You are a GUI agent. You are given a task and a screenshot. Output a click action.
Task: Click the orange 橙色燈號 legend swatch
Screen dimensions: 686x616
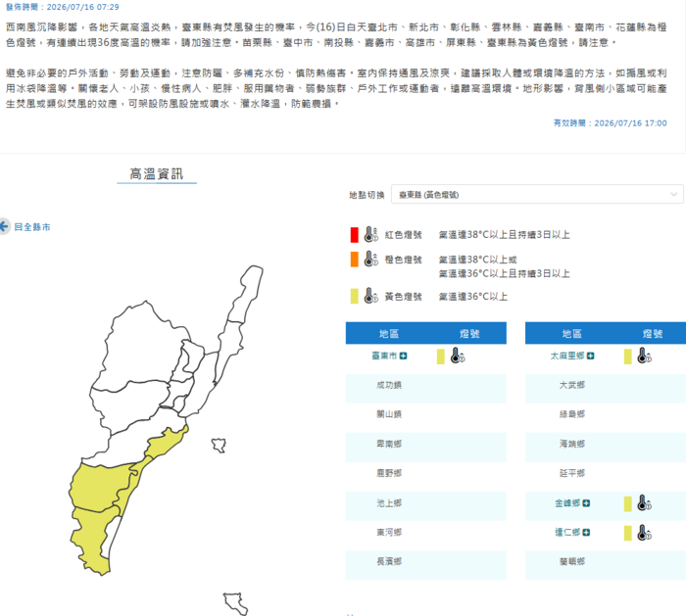click(x=355, y=260)
